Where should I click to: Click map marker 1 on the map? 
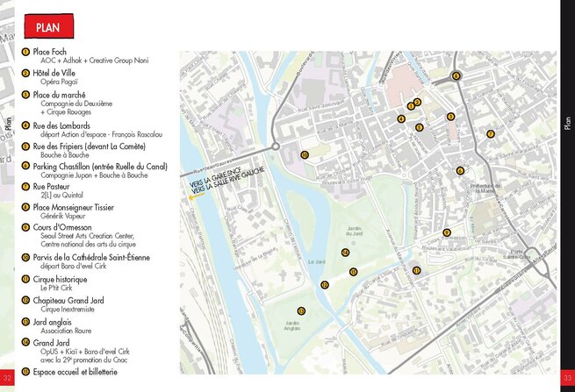pos(411,106)
